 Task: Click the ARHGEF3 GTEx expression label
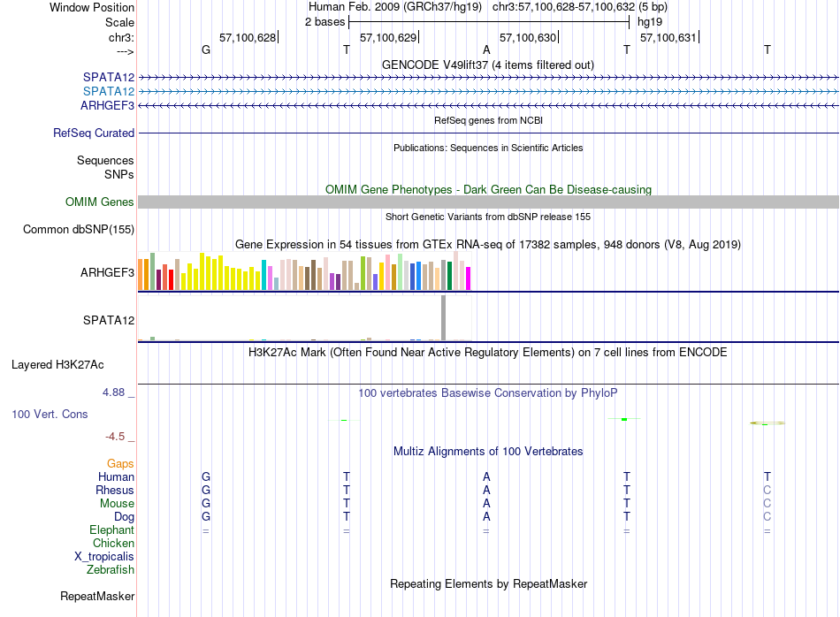tap(107, 272)
